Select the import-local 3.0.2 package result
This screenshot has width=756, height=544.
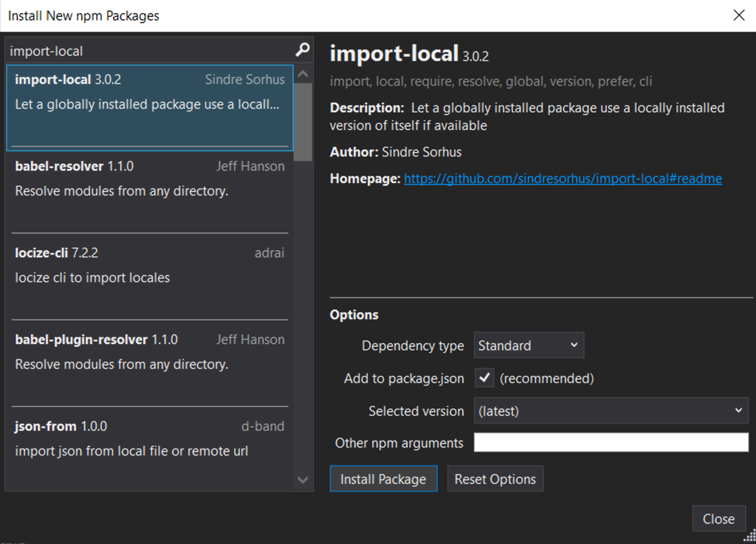click(149, 108)
